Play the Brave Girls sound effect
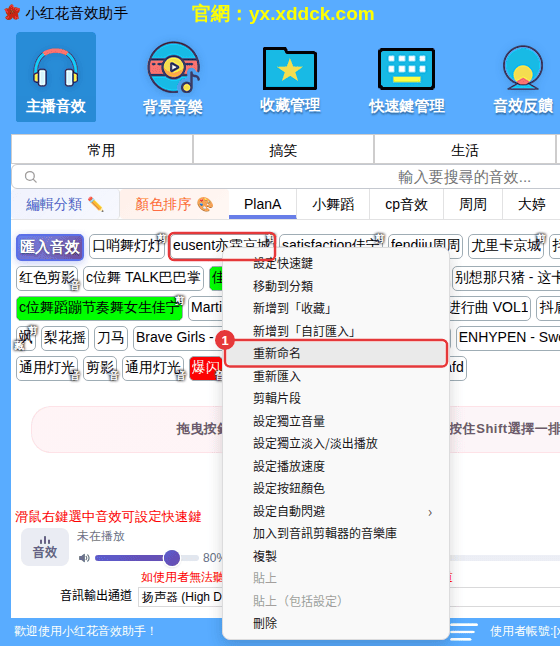The image size is (560, 646). tap(178, 338)
